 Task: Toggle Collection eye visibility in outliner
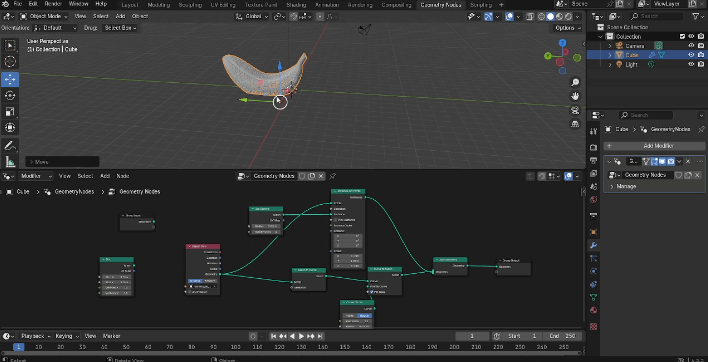(691, 37)
